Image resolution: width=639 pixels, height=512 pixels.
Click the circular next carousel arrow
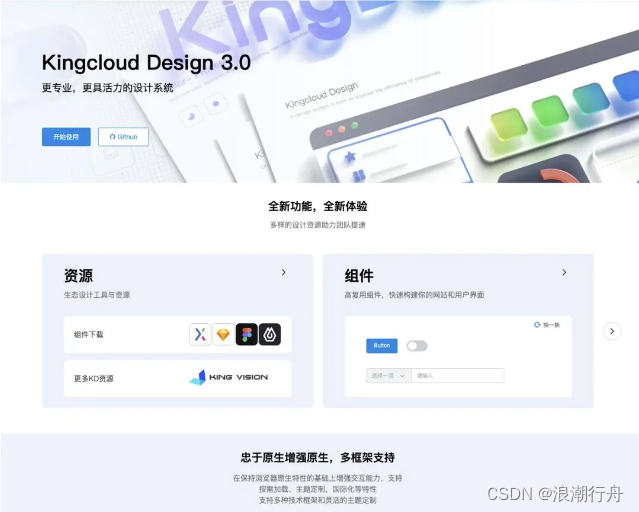click(x=612, y=331)
